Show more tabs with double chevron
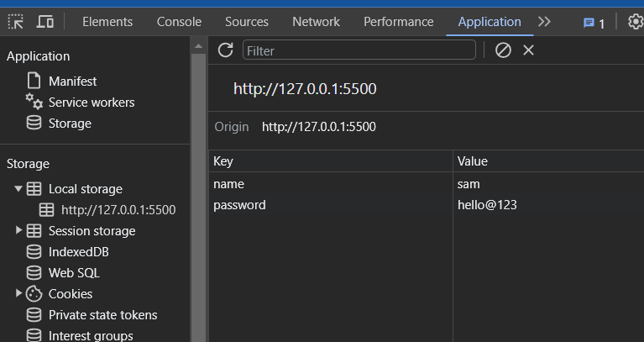 [545, 22]
